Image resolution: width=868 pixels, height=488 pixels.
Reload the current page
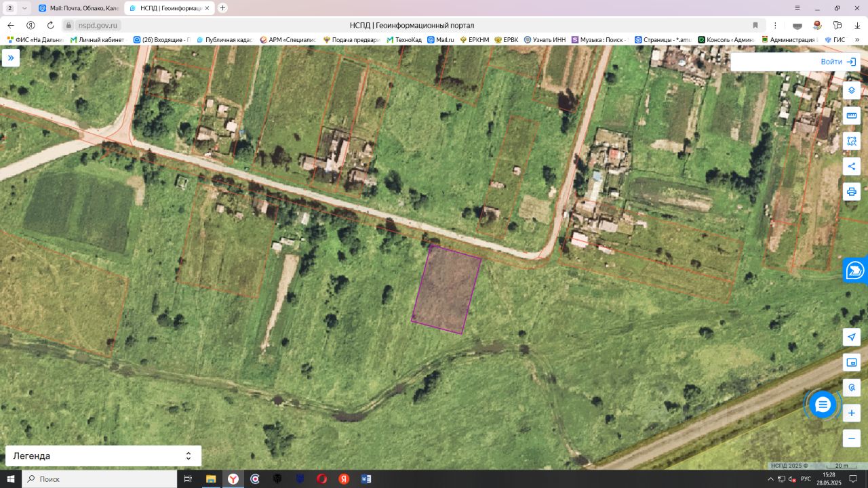(50, 25)
